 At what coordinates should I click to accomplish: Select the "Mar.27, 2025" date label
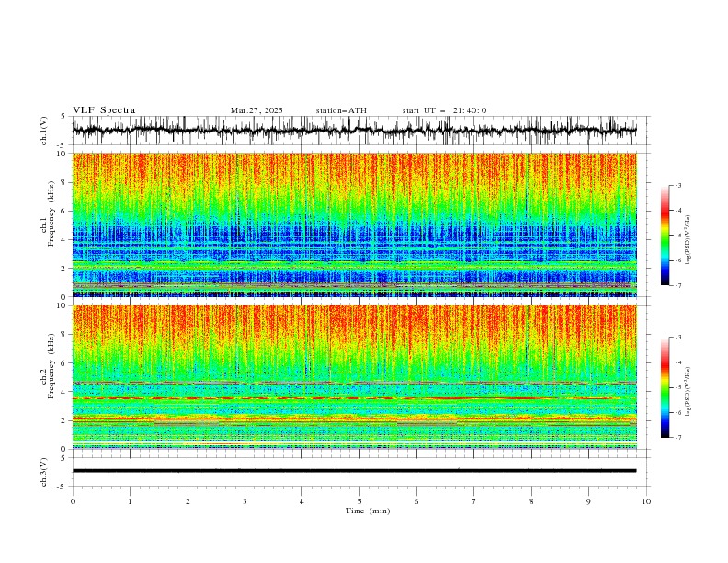pos(256,110)
